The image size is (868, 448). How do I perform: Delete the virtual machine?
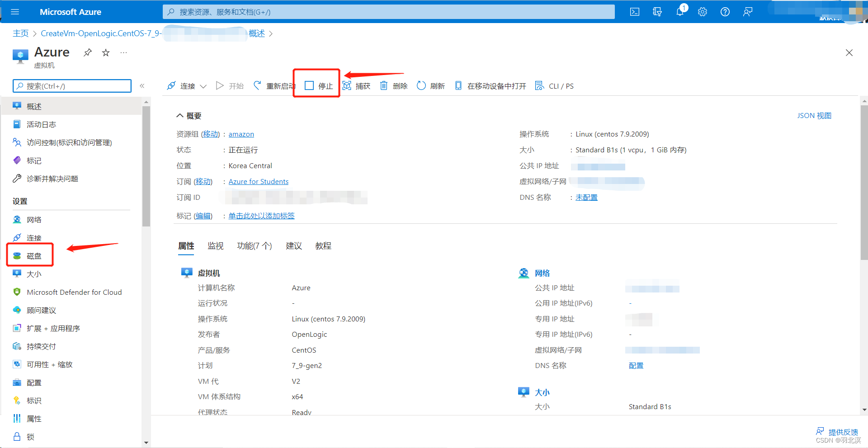pyautogui.click(x=394, y=86)
